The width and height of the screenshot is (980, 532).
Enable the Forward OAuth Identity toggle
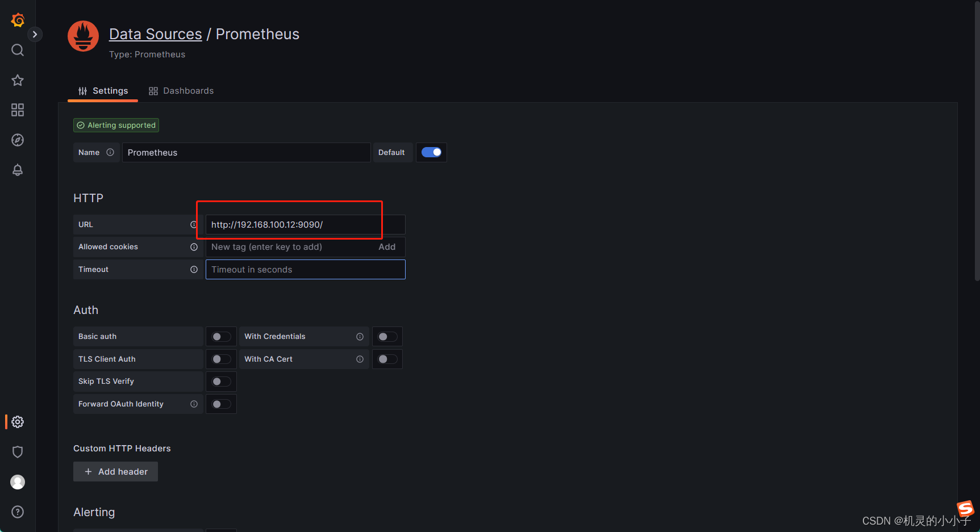click(x=221, y=404)
